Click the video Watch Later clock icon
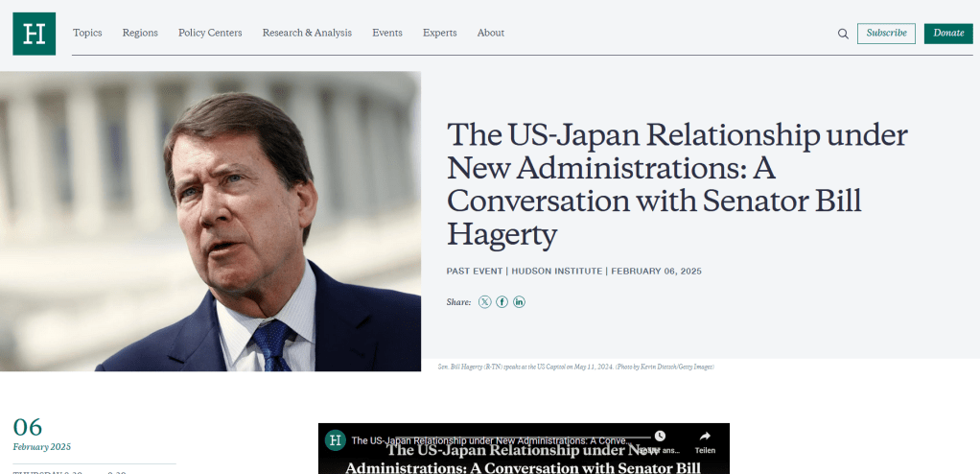 [x=660, y=436]
